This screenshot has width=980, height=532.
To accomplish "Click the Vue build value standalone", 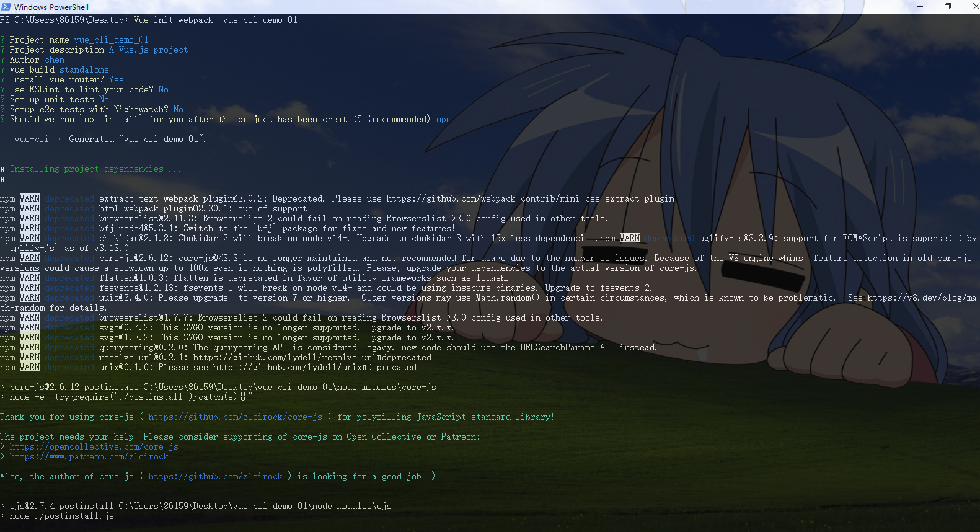I will (x=84, y=69).
